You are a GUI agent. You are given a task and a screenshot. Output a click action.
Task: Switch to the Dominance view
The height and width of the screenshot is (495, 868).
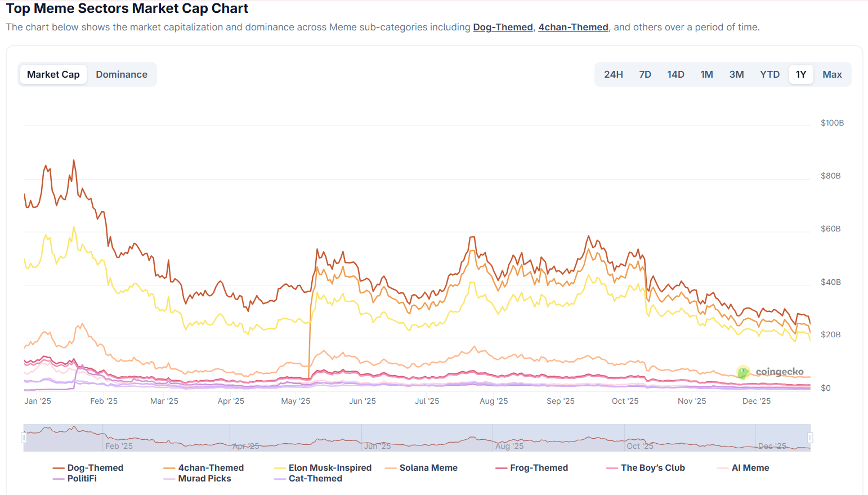pos(122,74)
